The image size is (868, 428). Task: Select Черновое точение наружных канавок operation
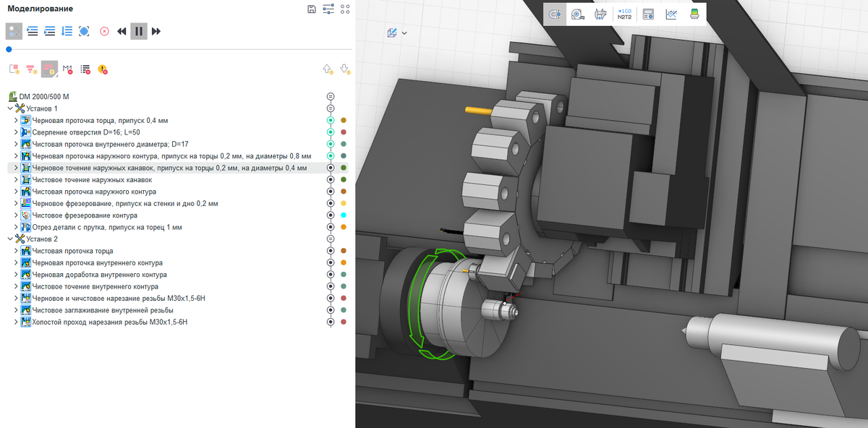[169, 168]
